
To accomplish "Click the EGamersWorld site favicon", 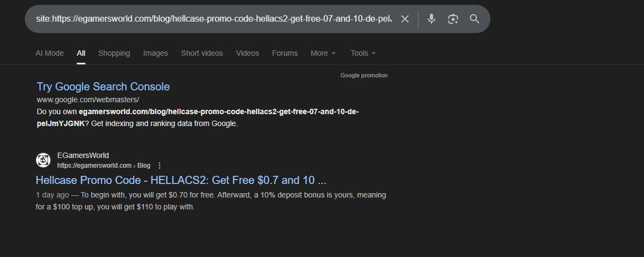I will coord(43,160).
